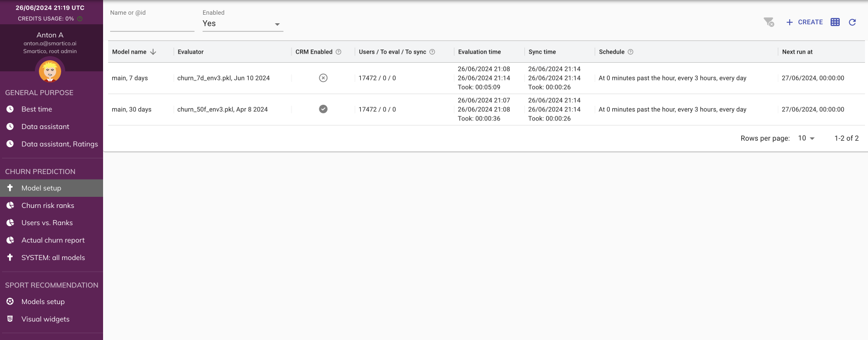
Task: Open the column layout grid icon
Action: tap(835, 22)
